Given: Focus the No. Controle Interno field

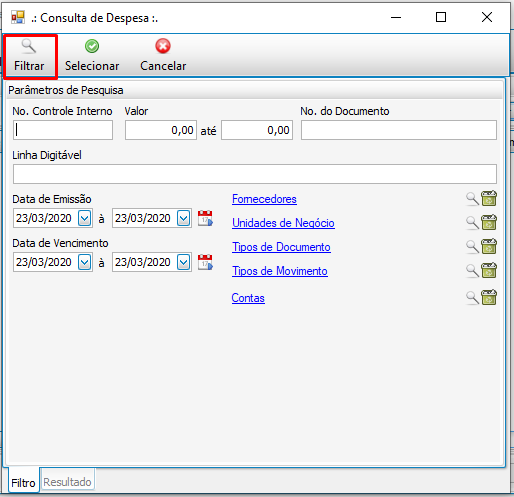Looking at the screenshot, I should [63, 130].
